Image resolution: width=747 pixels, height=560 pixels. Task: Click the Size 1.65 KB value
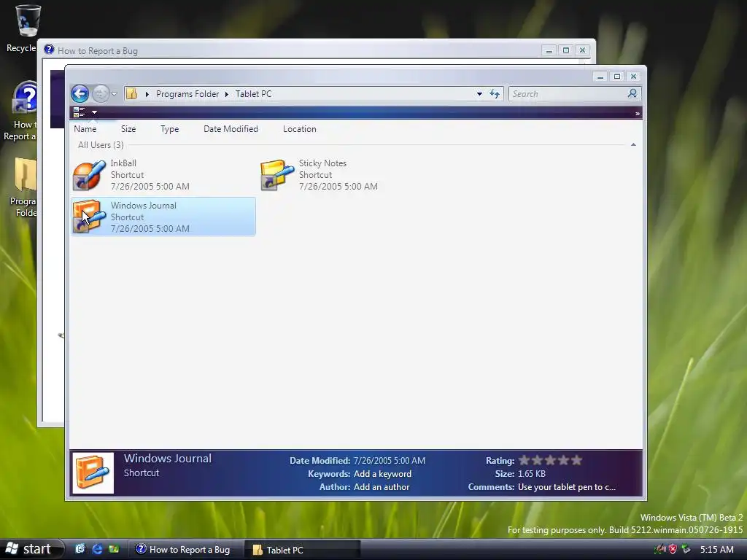pos(532,474)
